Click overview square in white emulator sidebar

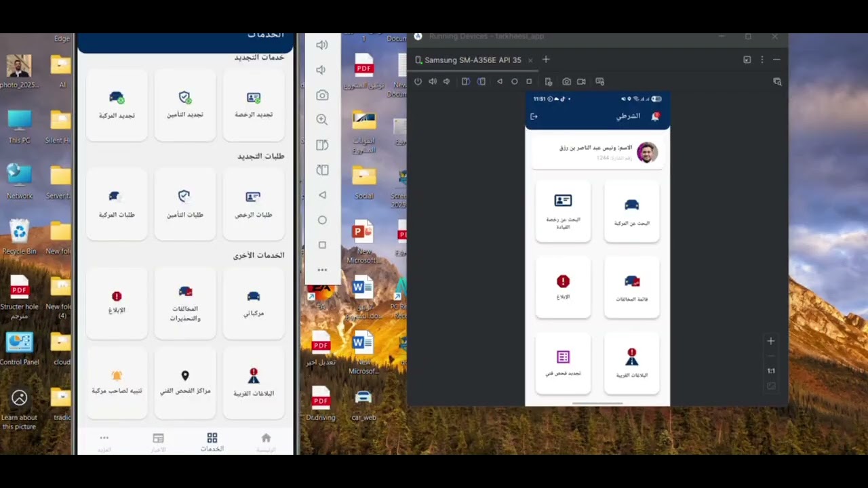click(322, 245)
